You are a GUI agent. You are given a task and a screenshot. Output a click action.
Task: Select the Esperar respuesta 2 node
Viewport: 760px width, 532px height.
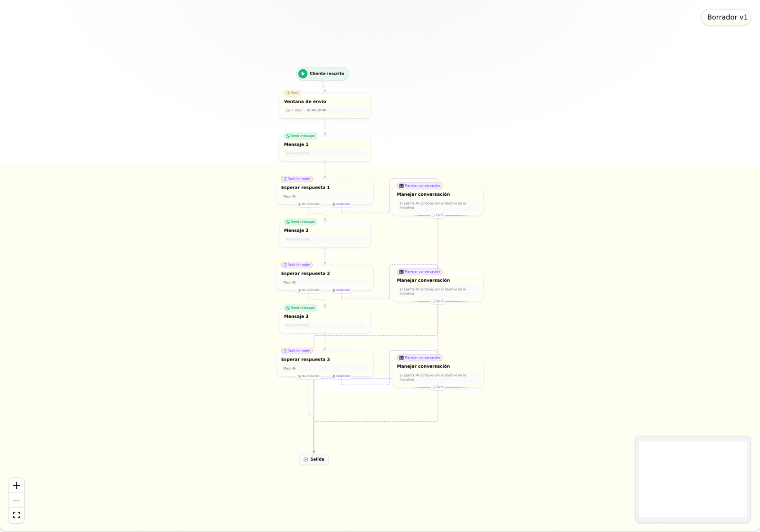(325, 277)
